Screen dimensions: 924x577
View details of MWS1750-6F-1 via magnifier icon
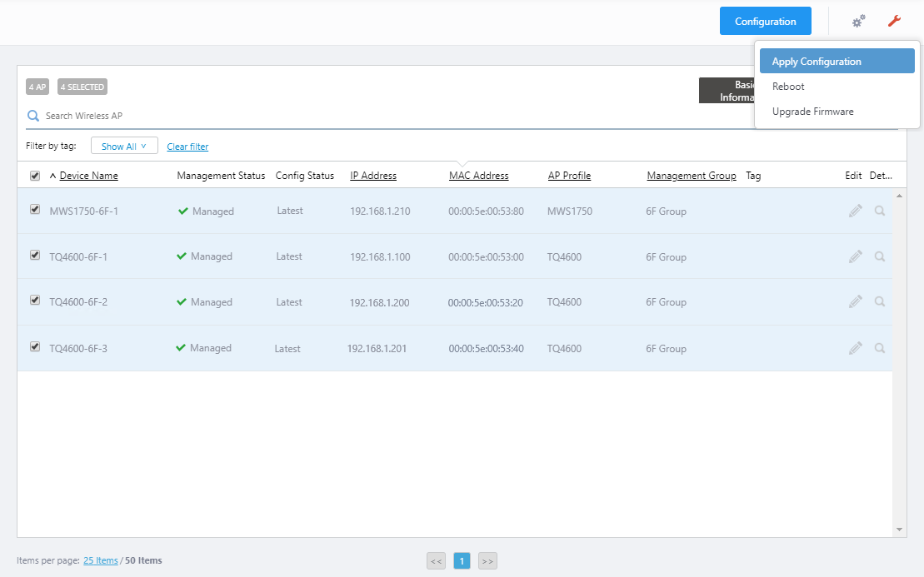point(880,211)
